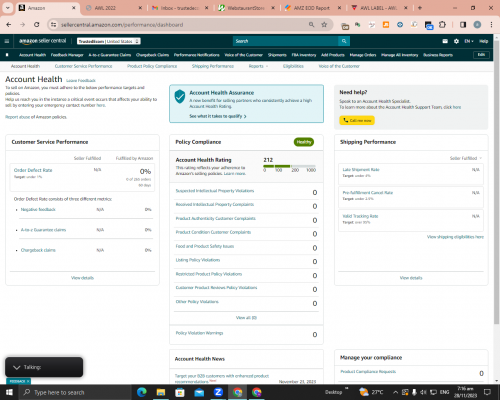
Task: Close the FEEDBACK tag with its X
Action: pos(28,381)
